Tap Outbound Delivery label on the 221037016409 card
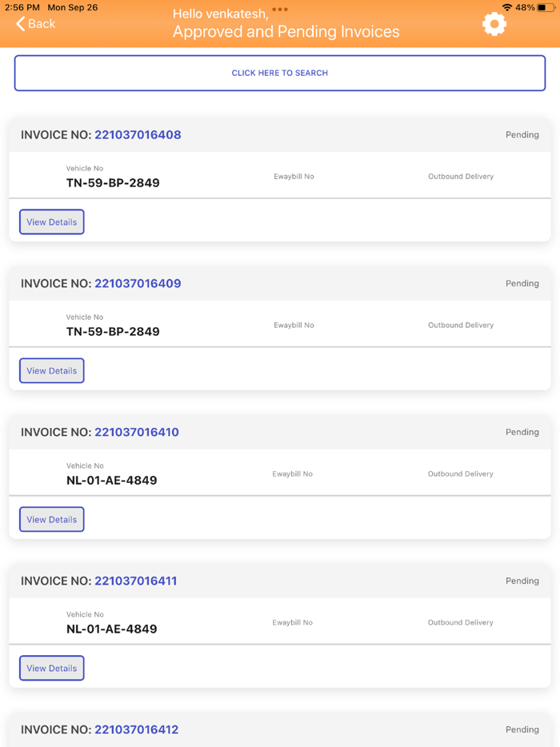The width and height of the screenshot is (560, 747). pyautogui.click(x=461, y=326)
